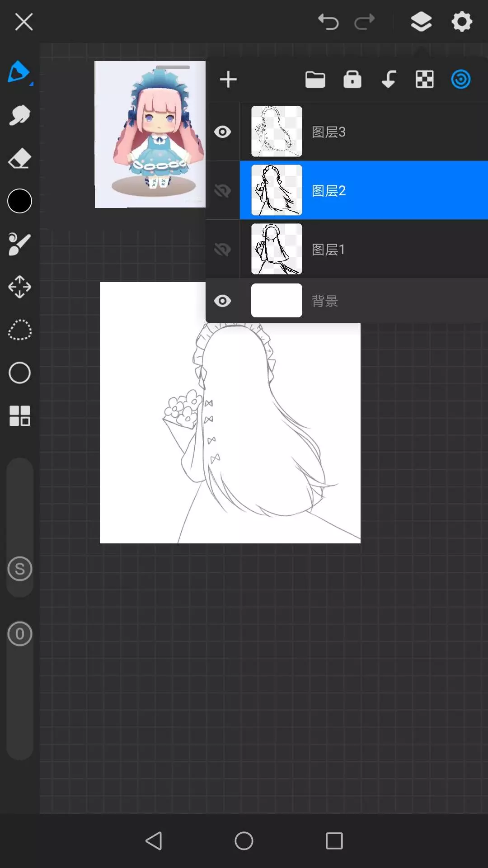Tap the Android back navigation button
The width and height of the screenshot is (488, 868).
(154, 841)
